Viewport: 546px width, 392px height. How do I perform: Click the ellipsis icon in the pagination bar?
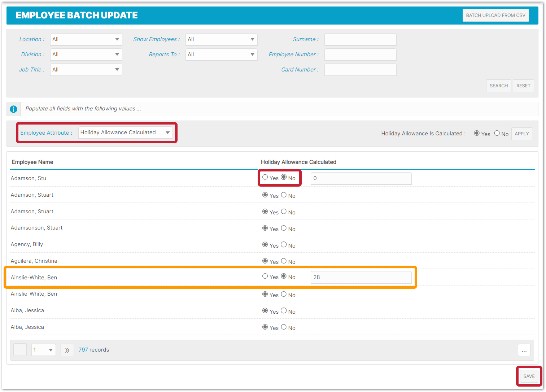click(524, 350)
